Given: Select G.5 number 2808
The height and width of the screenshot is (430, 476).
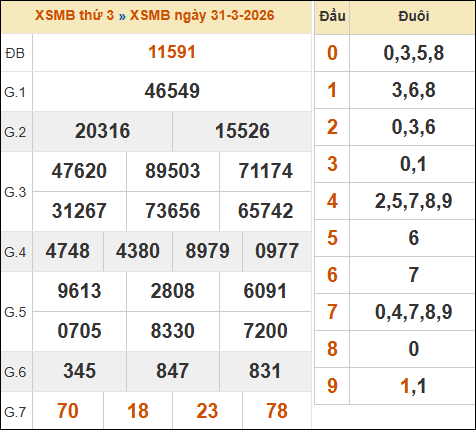Looking at the screenshot, I should (x=173, y=291).
